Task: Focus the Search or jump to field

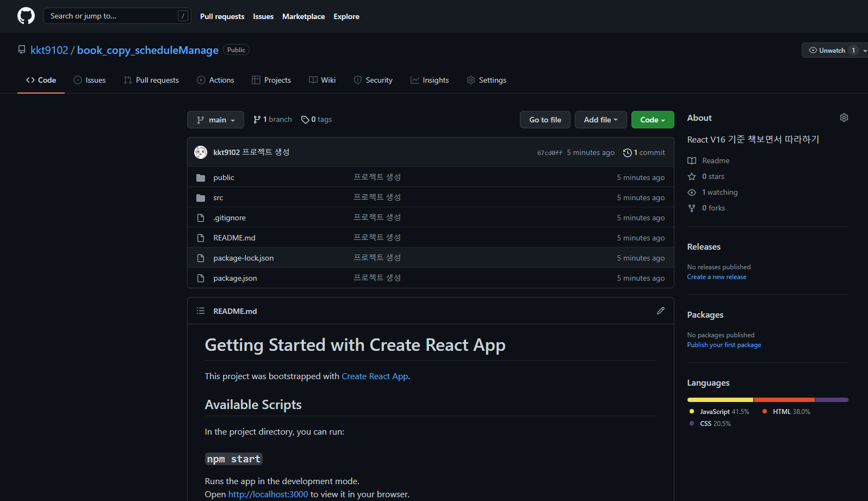Action: click(x=117, y=16)
